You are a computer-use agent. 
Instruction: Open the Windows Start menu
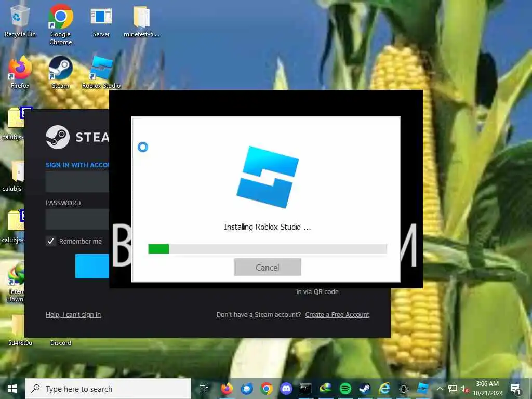click(x=12, y=389)
